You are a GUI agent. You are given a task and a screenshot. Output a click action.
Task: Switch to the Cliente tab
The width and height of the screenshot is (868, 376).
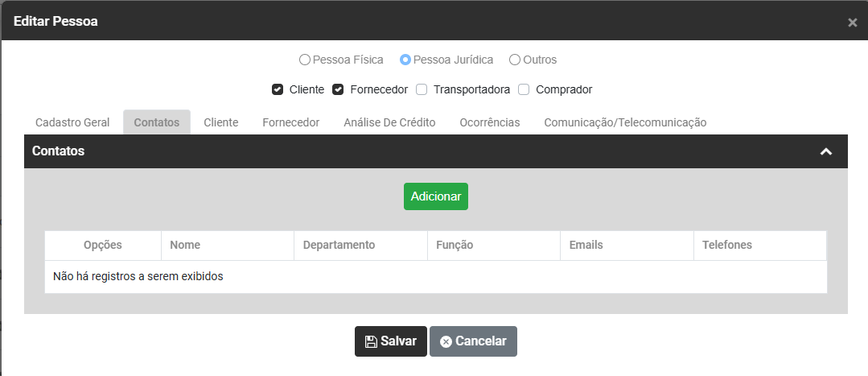tap(221, 122)
